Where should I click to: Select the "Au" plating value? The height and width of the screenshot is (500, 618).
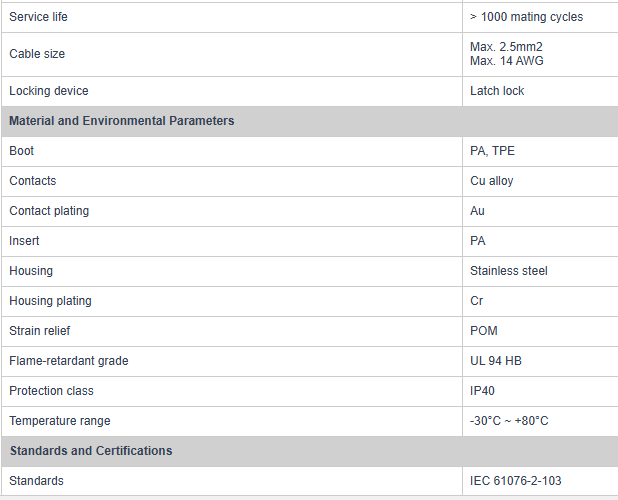pyautogui.click(x=478, y=211)
